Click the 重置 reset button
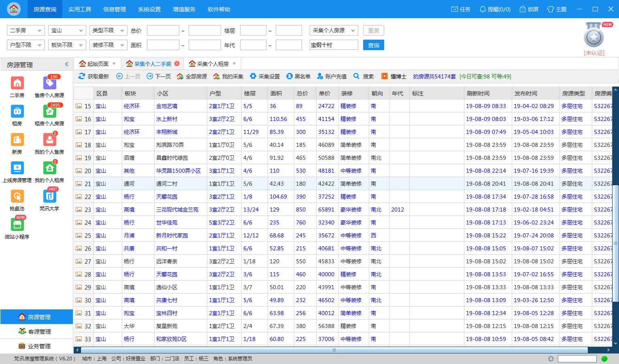Viewport: 619px width, 364px height. pyautogui.click(x=374, y=30)
